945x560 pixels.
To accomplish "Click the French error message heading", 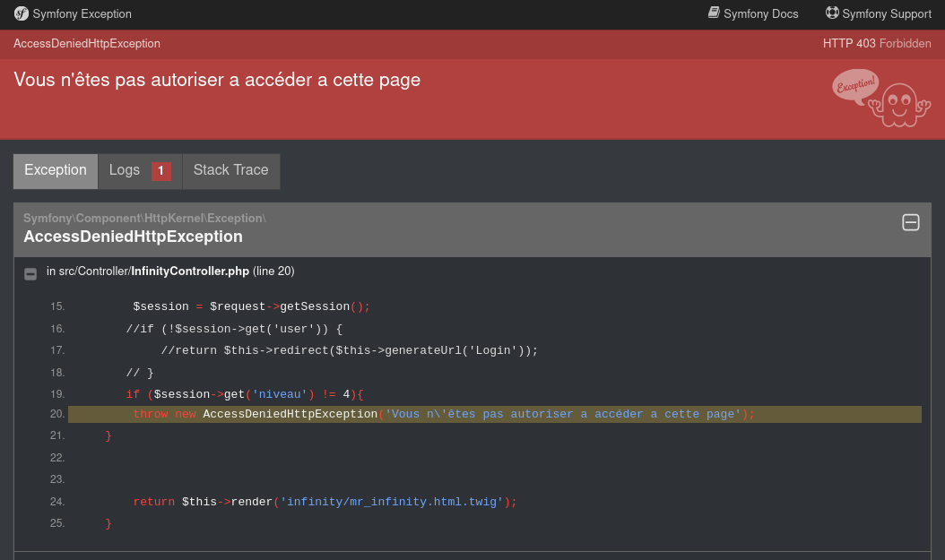I will coord(215,80).
